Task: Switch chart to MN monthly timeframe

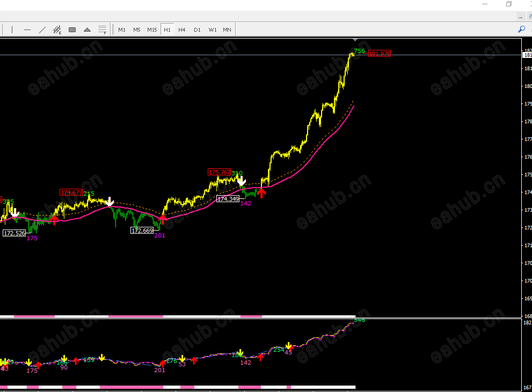Action: [227, 30]
